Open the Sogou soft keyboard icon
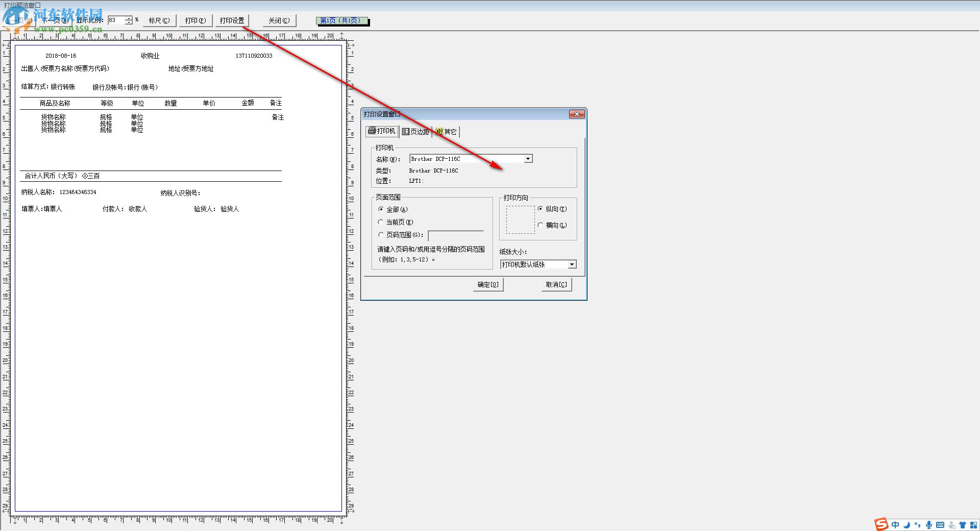980x531 pixels. [x=940, y=525]
